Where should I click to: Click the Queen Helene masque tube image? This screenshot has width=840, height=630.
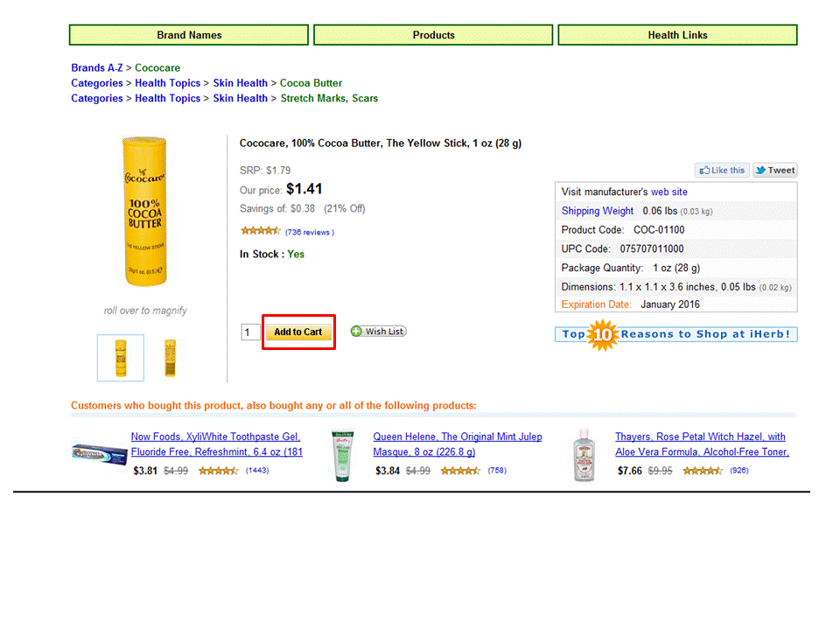point(343,455)
